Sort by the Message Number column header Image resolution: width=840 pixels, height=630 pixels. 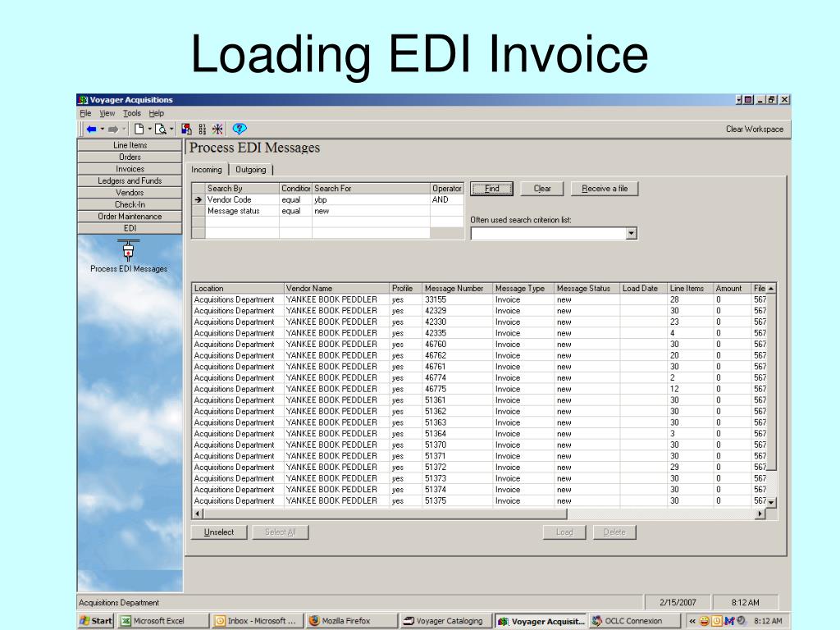tap(458, 288)
